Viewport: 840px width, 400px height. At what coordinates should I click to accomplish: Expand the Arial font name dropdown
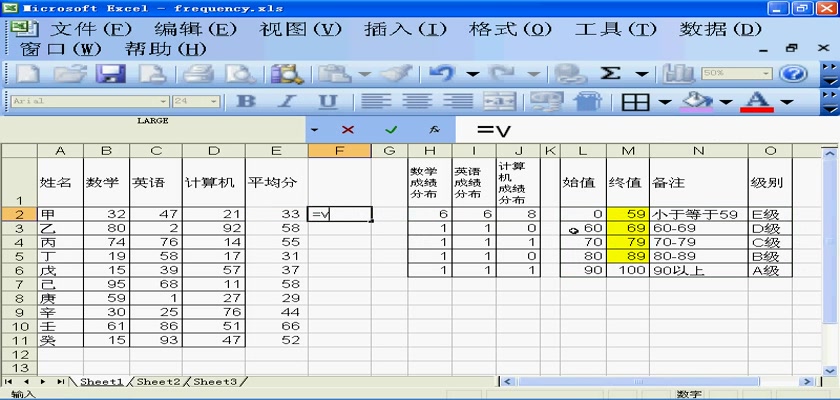coord(163,102)
